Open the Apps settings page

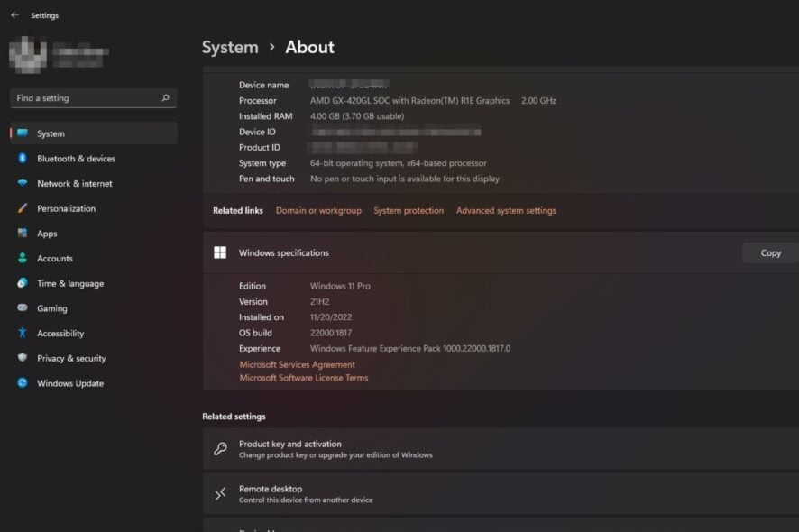click(93, 234)
